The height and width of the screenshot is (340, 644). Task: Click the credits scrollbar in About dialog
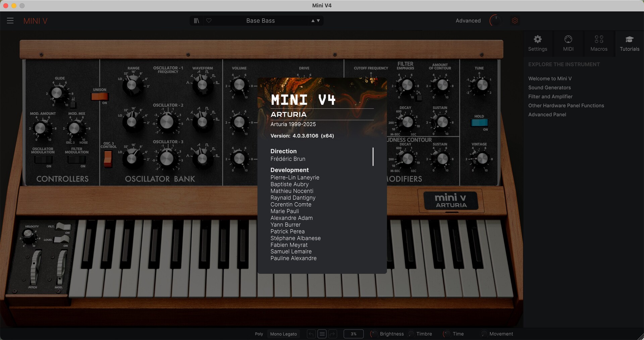373,157
